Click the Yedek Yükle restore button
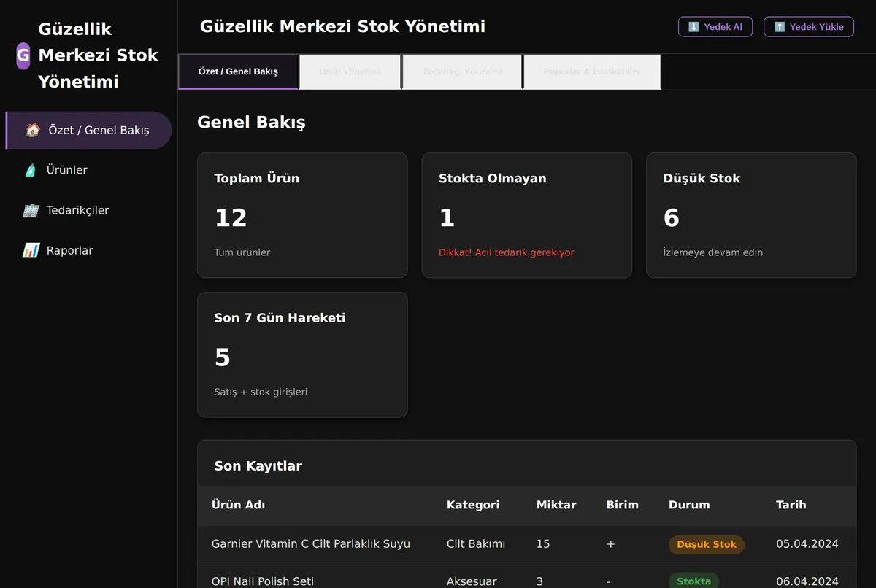Viewport: 876px width, 588px height. [x=809, y=27]
